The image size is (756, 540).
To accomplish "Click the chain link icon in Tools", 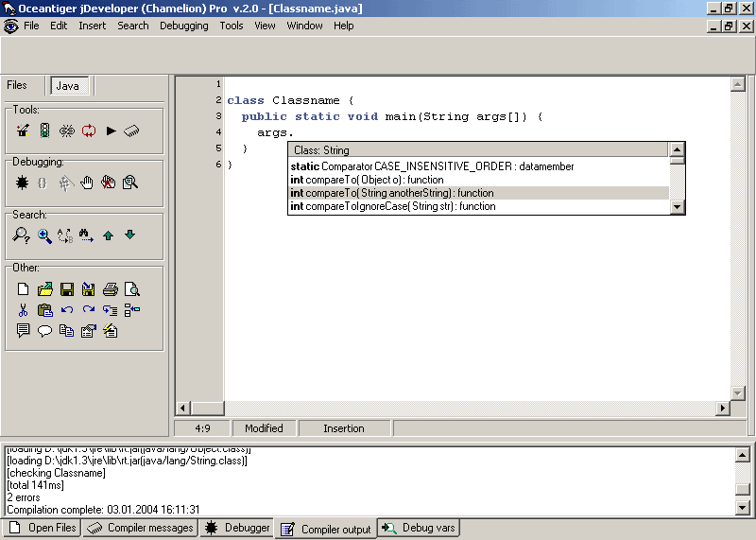I will [67, 131].
